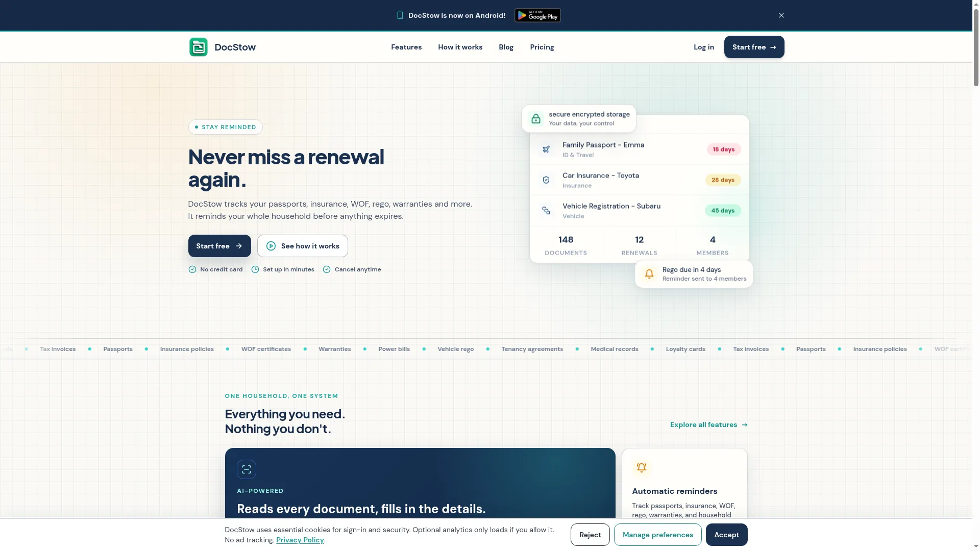Screen dimensions: 980x551
Task: Click the 28 days badge
Action: coord(723,180)
